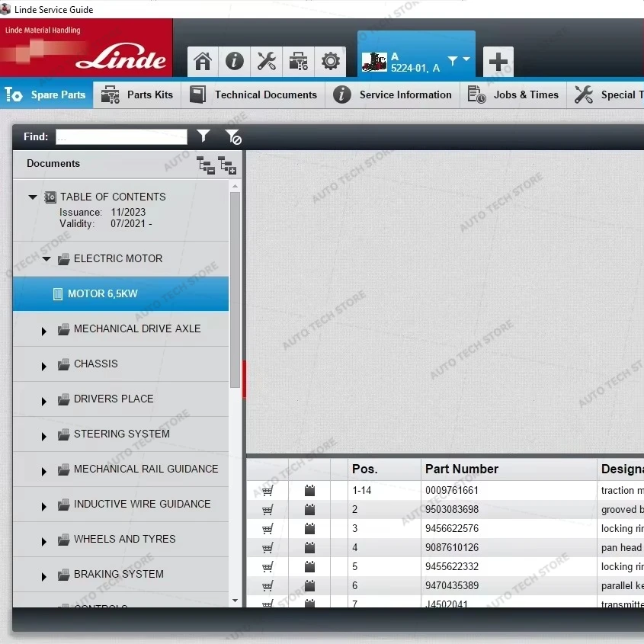Click the notepad icon for part 9087610126
644x644 pixels.
(309, 548)
